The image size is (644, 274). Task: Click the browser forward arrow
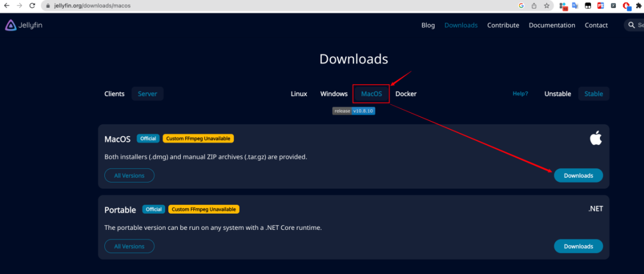[x=19, y=6]
